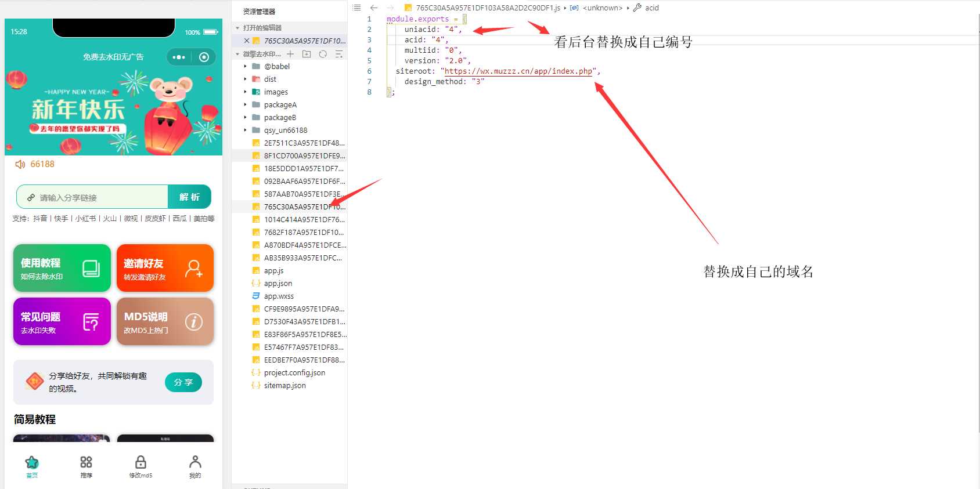This screenshot has height=489, width=980.
Task: Collapse the 打开的编辑器 section
Action: [x=237, y=28]
